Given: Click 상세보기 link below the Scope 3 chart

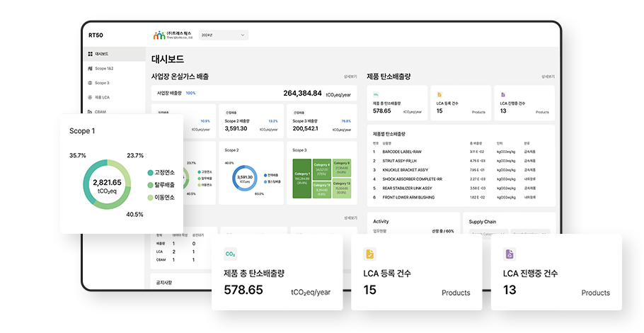Looking at the screenshot, I should click(x=350, y=218).
